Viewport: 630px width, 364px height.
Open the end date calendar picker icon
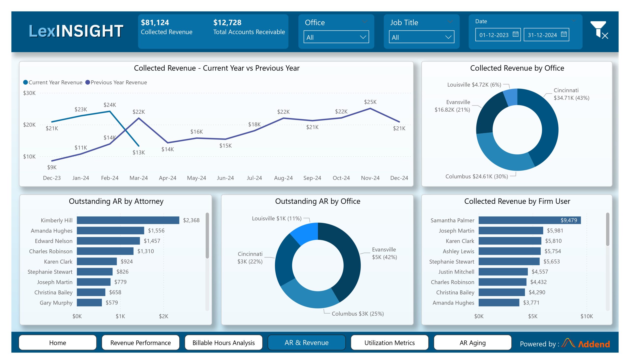[x=564, y=34]
